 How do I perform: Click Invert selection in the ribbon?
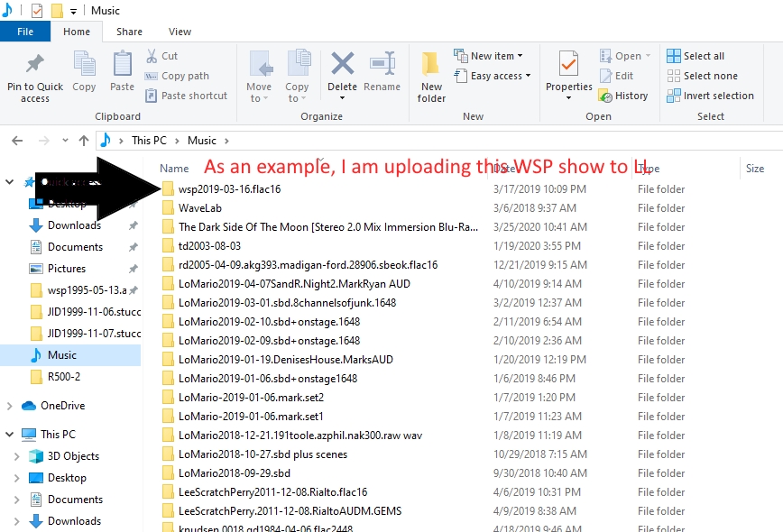[x=710, y=96]
